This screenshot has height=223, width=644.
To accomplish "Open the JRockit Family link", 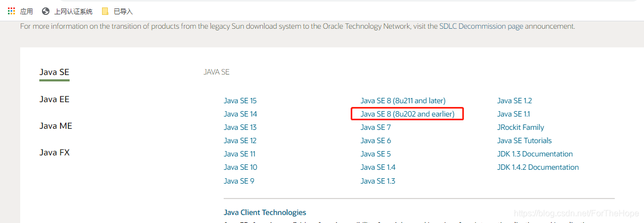I will (521, 127).
